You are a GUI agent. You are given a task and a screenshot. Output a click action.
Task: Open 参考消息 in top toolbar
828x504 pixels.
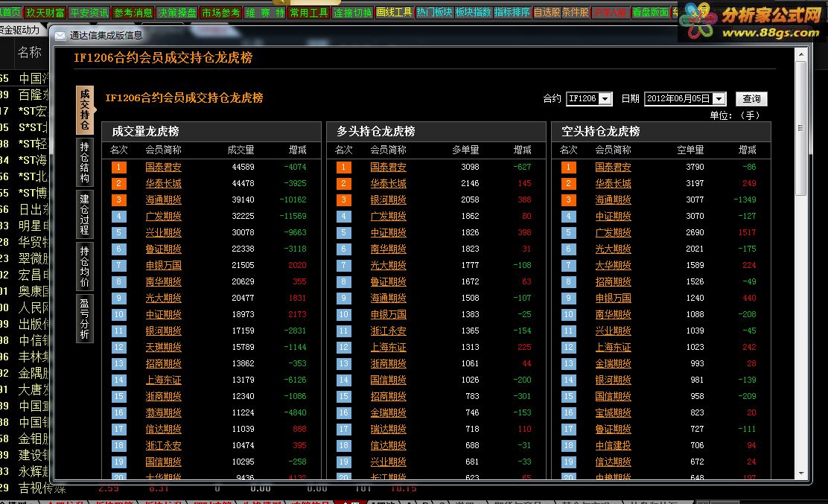tap(133, 12)
